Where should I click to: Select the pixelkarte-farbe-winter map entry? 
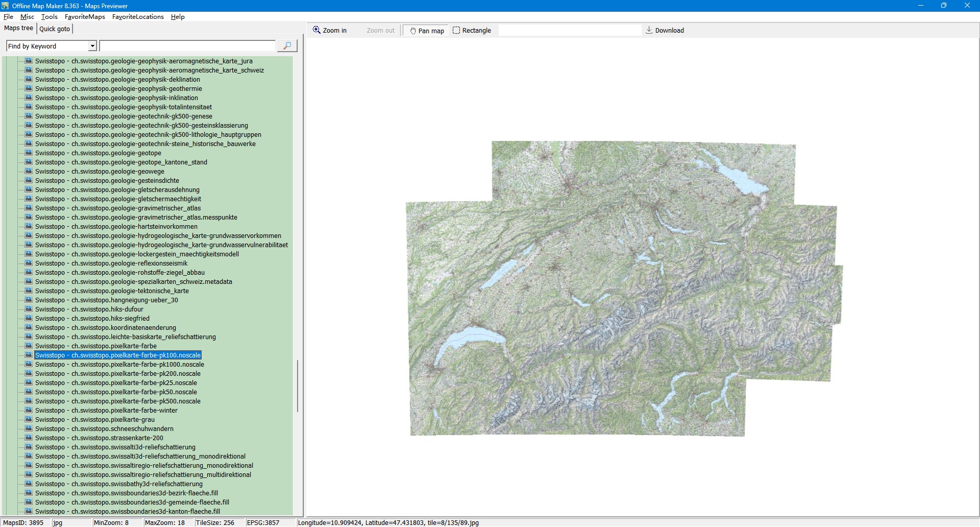(x=106, y=411)
